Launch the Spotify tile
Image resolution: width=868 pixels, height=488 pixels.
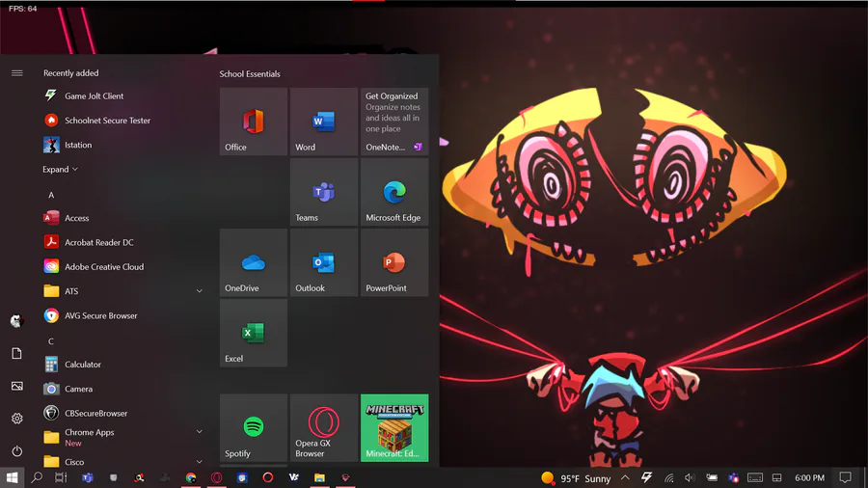pyautogui.click(x=254, y=427)
